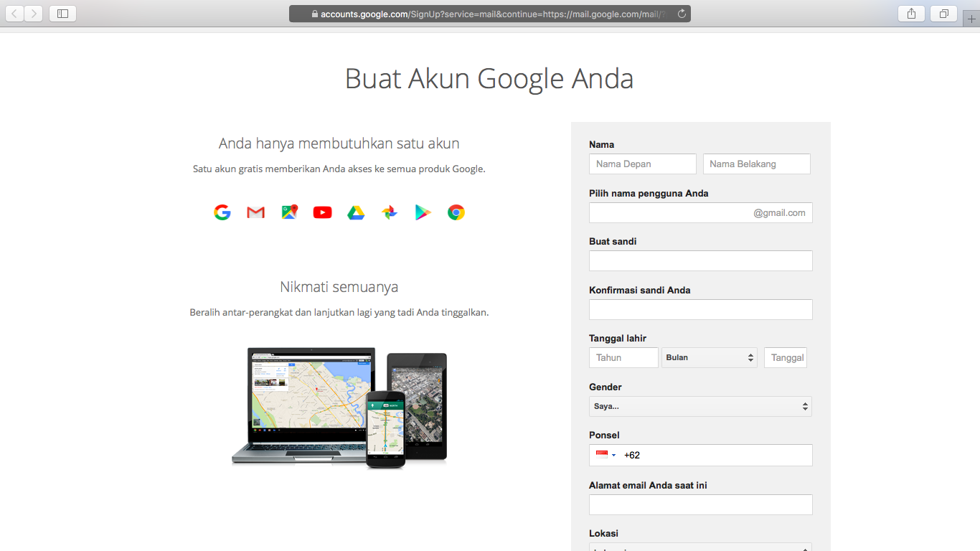Click the lock icon in address bar

314,14
